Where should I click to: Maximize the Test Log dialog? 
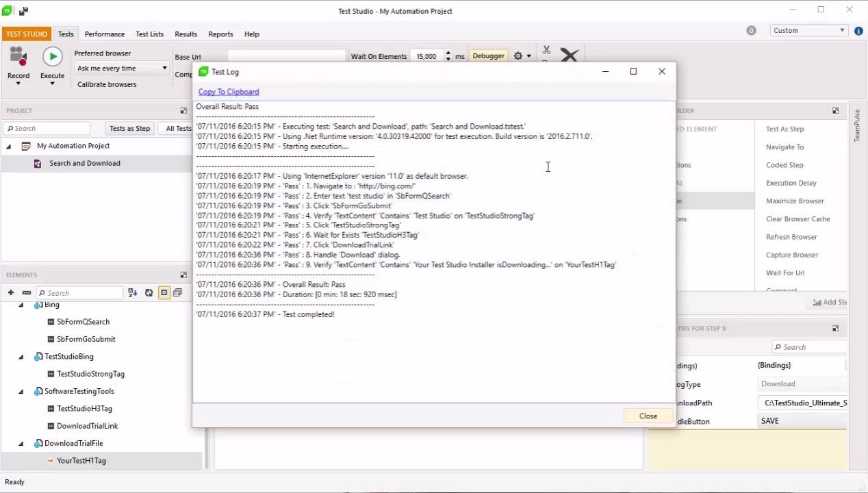633,71
